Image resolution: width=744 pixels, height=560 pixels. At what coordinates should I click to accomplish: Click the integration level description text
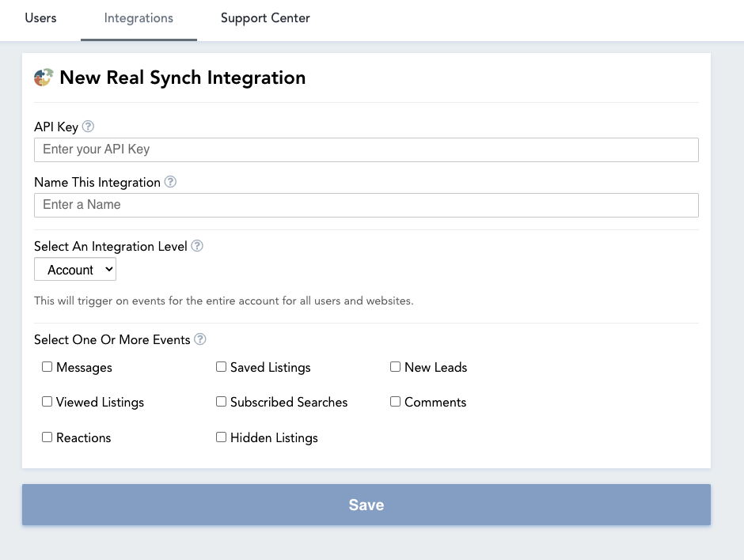point(223,301)
